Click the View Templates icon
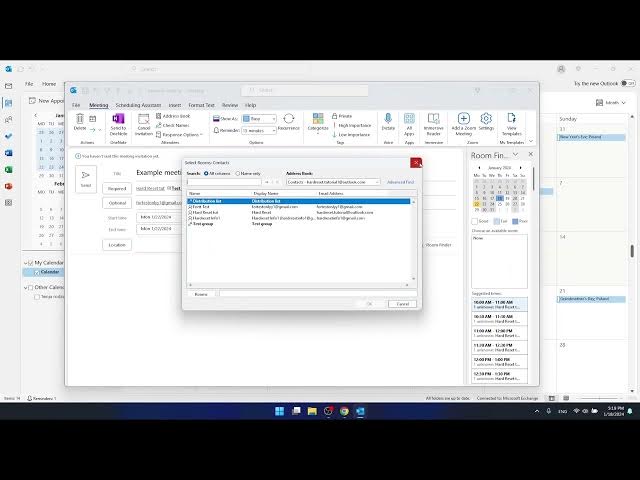 pyautogui.click(x=511, y=124)
